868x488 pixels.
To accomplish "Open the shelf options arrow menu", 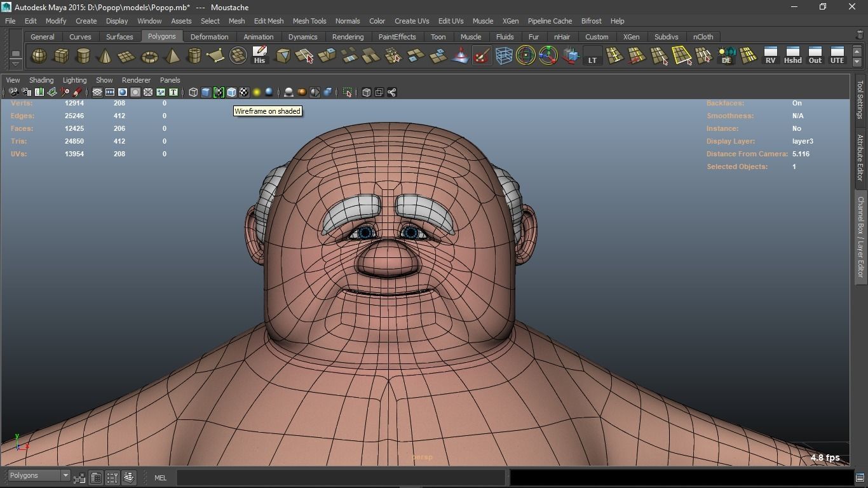I will tap(16, 64).
